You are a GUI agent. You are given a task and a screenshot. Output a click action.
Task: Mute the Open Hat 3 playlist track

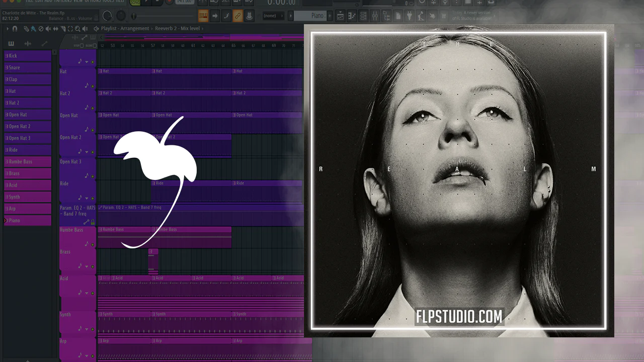pos(92,176)
